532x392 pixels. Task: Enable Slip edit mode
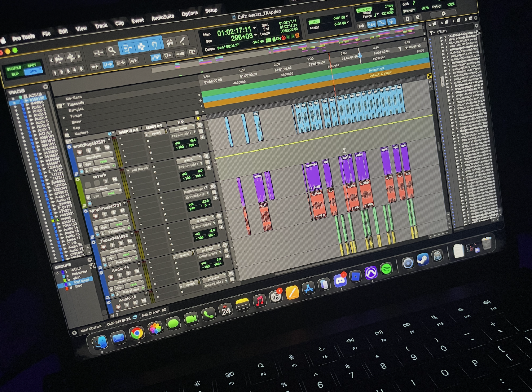tap(15, 74)
